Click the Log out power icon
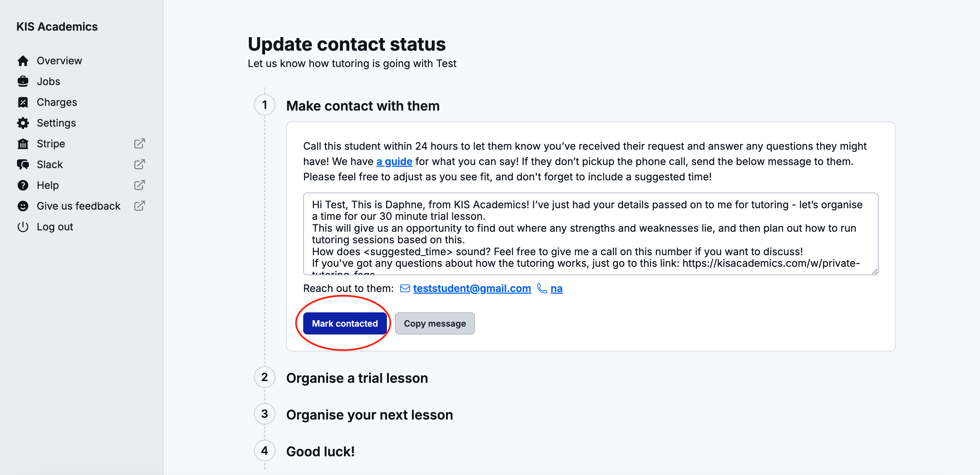 click(23, 227)
